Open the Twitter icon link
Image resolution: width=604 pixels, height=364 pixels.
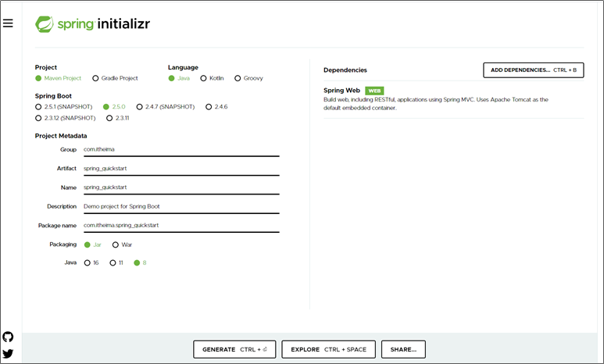[x=8, y=353]
